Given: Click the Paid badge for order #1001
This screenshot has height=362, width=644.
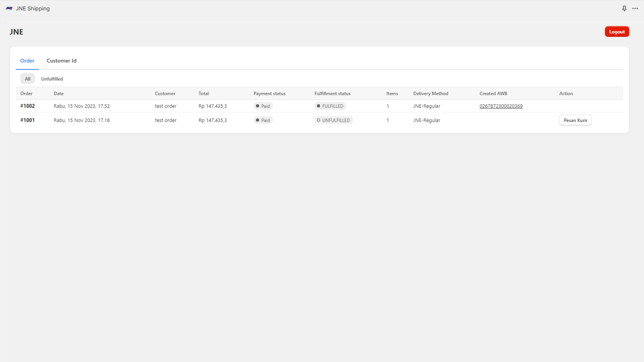Looking at the screenshot, I should [263, 120].
